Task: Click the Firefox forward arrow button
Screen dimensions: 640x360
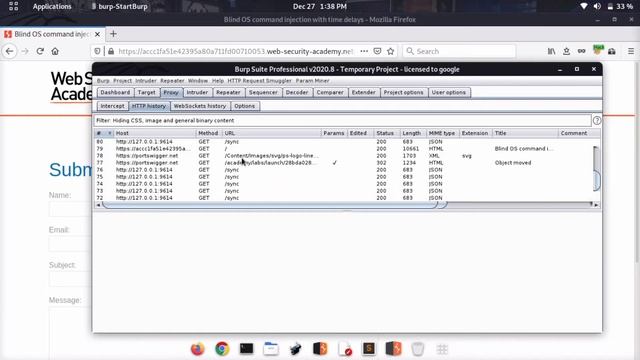Action: tap(25, 51)
